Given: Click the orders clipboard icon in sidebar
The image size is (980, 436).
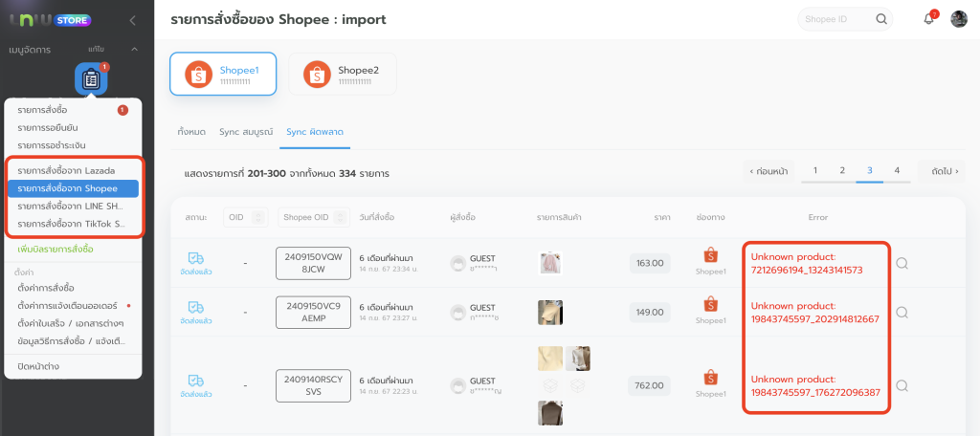Looking at the screenshot, I should coord(92,79).
